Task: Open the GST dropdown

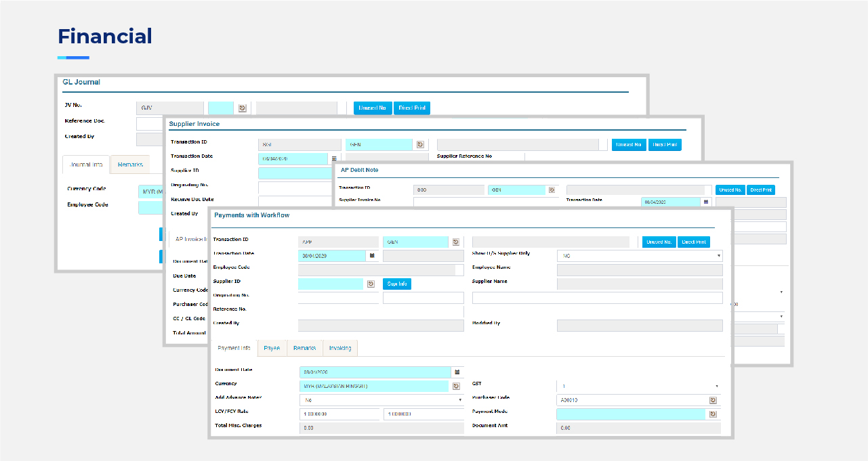Action: (716, 386)
